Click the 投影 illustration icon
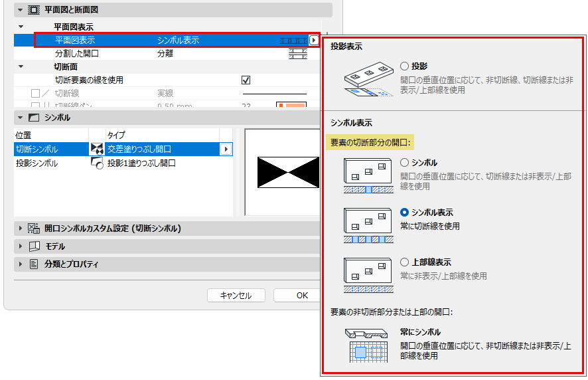The height and width of the screenshot is (380, 588). pos(369,79)
